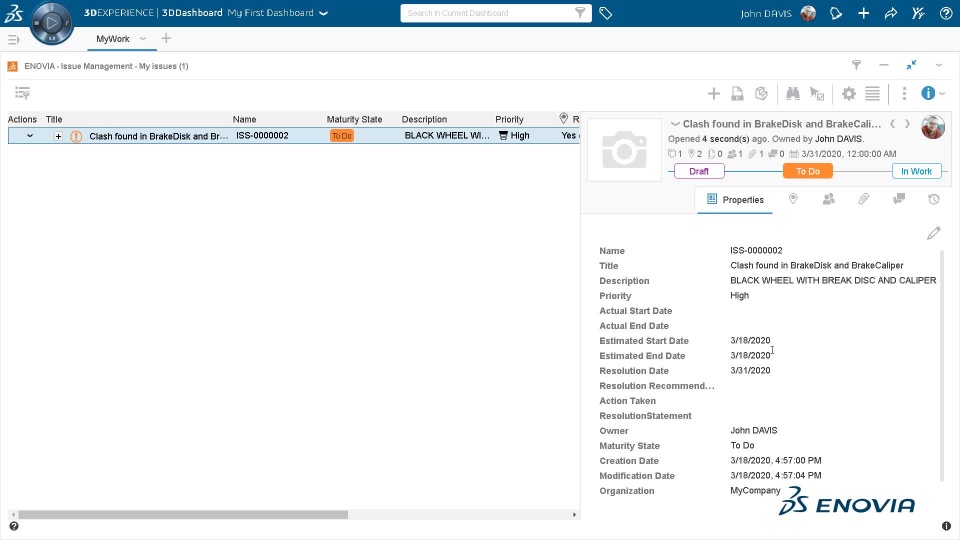The width and height of the screenshot is (960, 540).
Task: Open find with binoculars icon
Action: click(793, 93)
